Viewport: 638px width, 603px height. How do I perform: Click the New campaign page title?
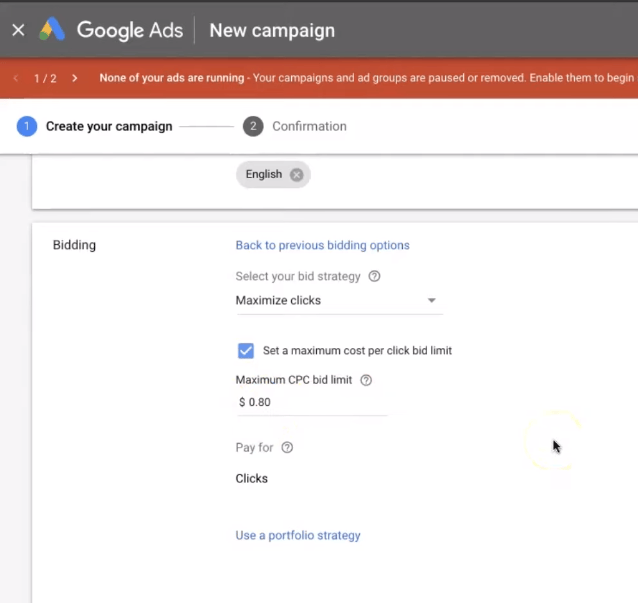pos(272,30)
